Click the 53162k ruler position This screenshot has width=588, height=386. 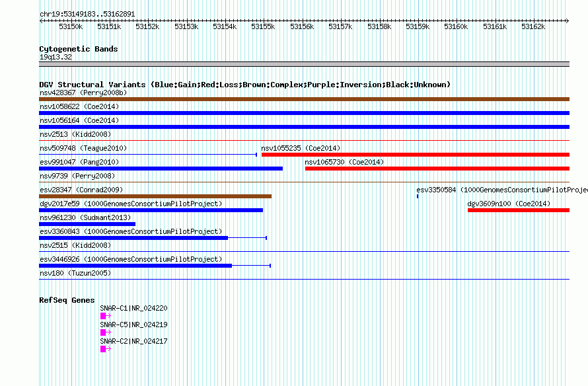533,26
